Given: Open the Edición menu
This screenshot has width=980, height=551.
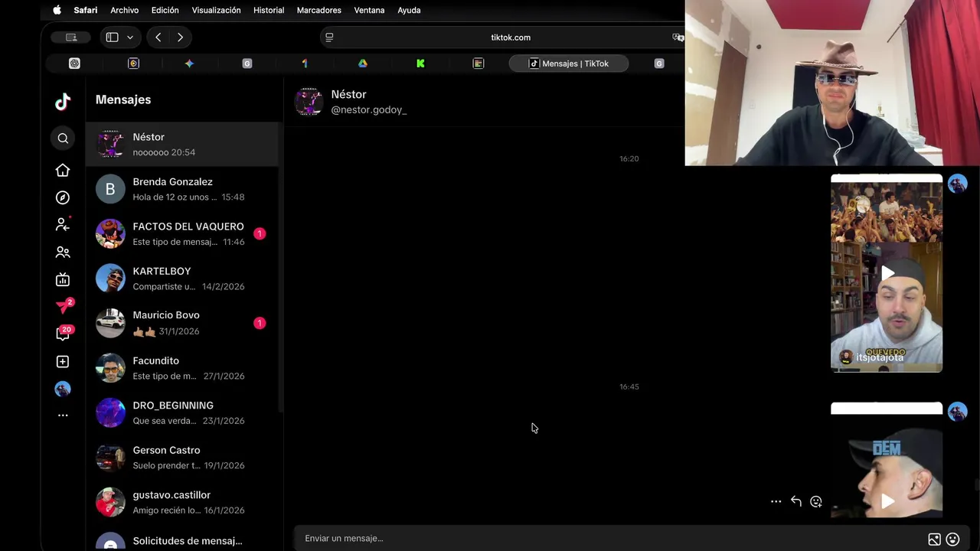Looking at the screenshot, I should [x=165, y=10].
